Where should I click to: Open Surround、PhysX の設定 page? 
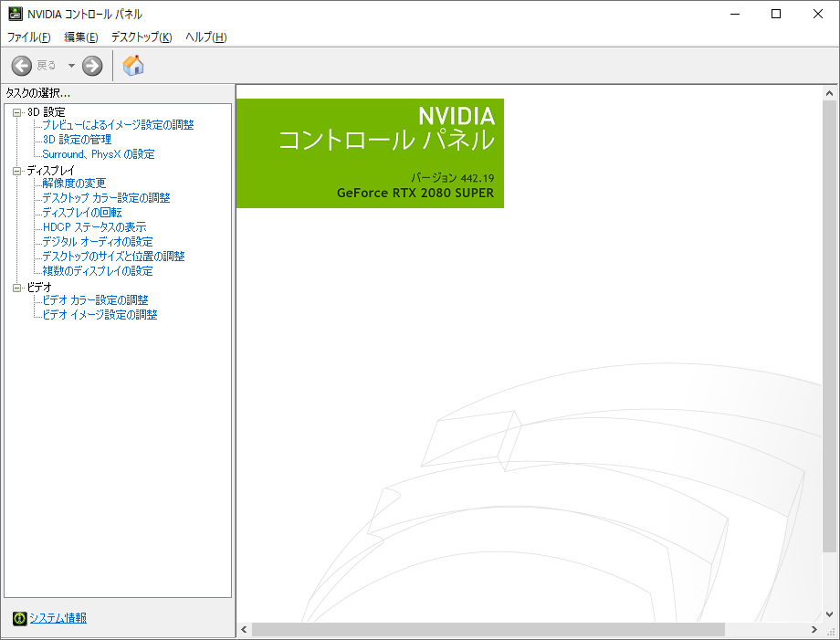pyautogui.click(x=99, y=154)
